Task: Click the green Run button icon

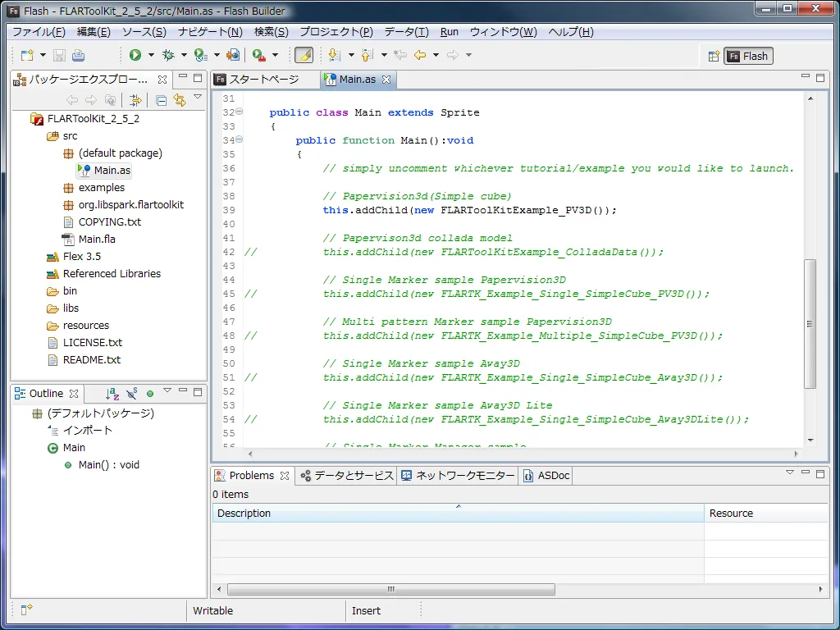Action: 135,55
